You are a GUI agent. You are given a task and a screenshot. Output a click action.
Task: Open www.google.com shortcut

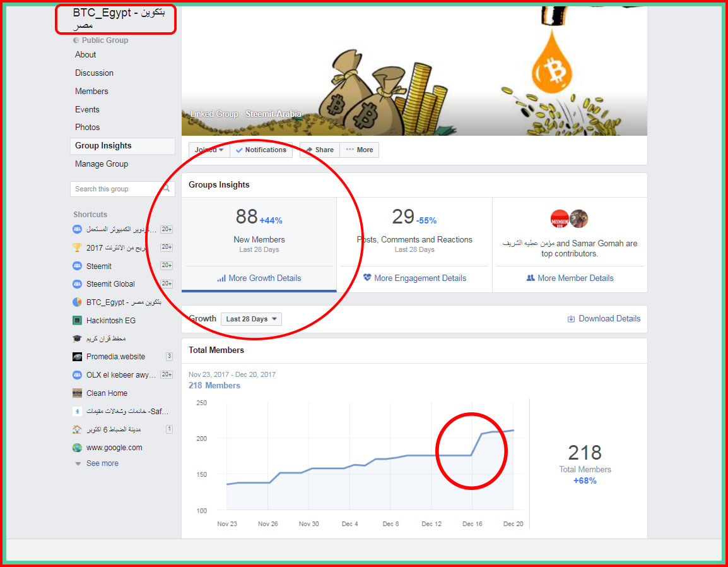coord(114,448)
